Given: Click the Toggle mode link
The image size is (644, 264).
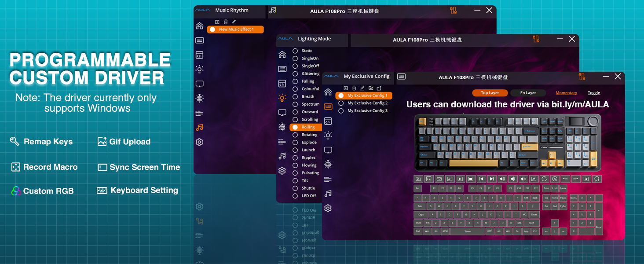Looking at the screenshot, I should [593, 93].
